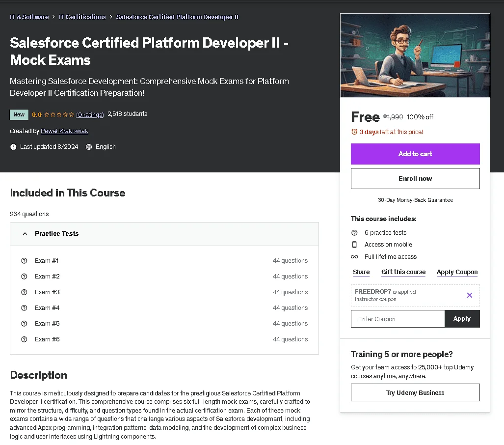Click the course preview thumbnail image
Screen dimensions: 504x445
point(415,56)
